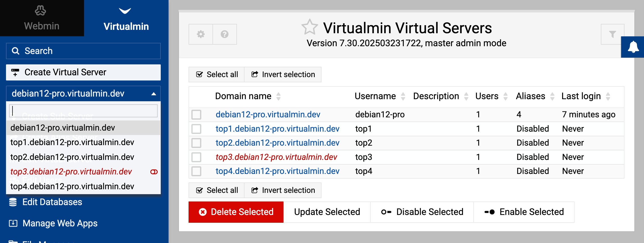Screen dimensions: 644x243
Task: Open Edit Databases in sidebar
Action: point(52,202)
